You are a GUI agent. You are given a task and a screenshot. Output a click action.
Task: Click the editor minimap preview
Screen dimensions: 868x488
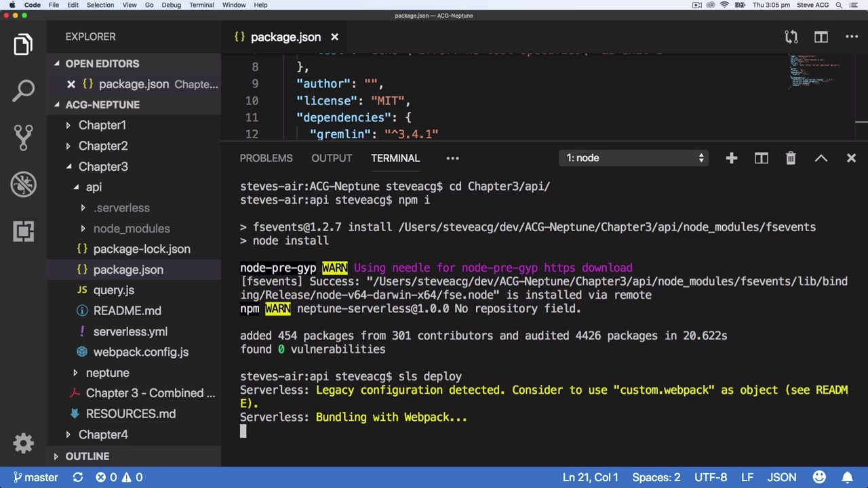tap(814, 73)
